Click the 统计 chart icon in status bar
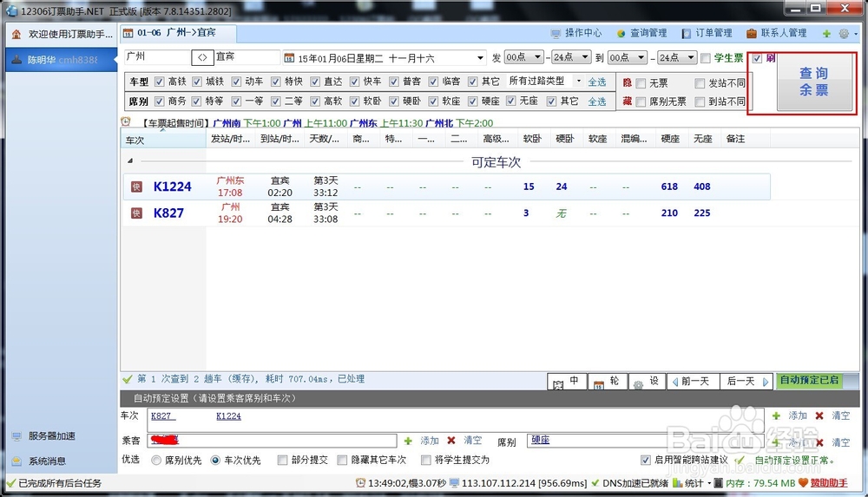 pos(678,483)
